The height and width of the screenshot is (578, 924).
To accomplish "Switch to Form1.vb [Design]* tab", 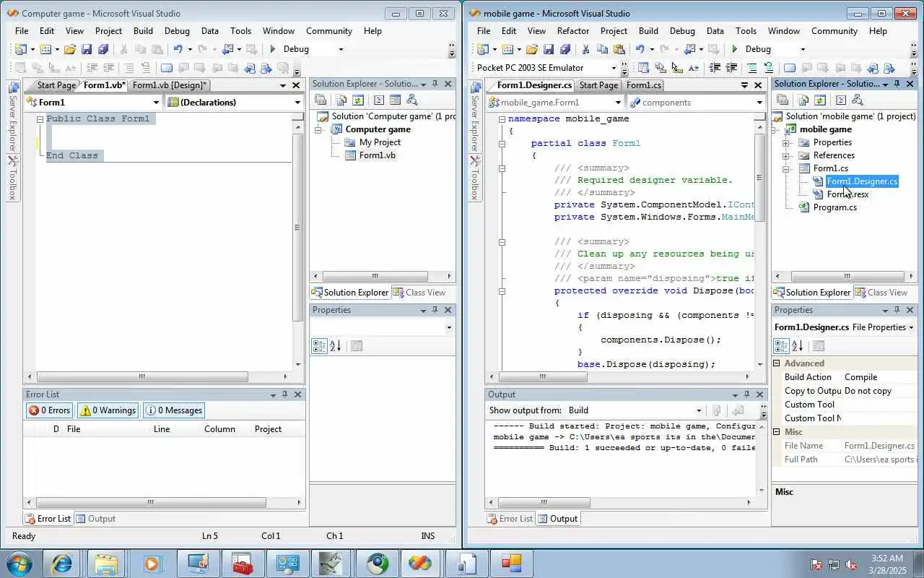I will 169,85.
